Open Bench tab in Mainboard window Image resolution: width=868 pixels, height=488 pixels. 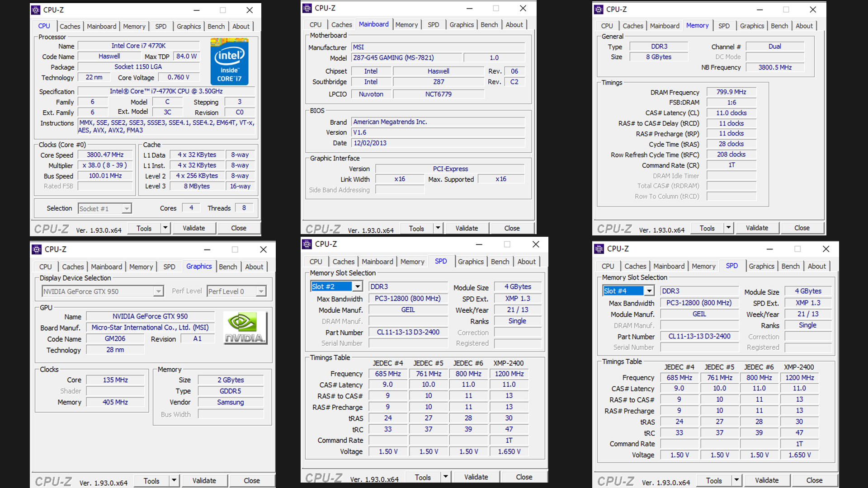pos(489,25)
